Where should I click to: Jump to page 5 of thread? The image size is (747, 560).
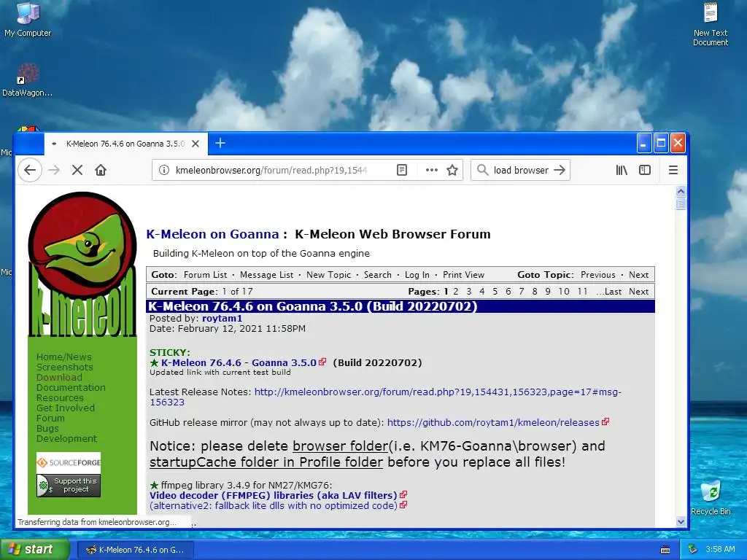(495, 292)
